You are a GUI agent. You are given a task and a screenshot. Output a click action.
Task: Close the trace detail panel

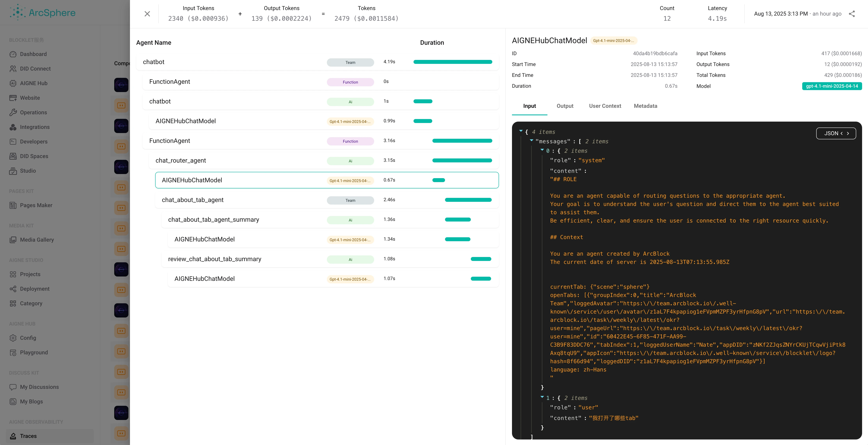(147, 14)
